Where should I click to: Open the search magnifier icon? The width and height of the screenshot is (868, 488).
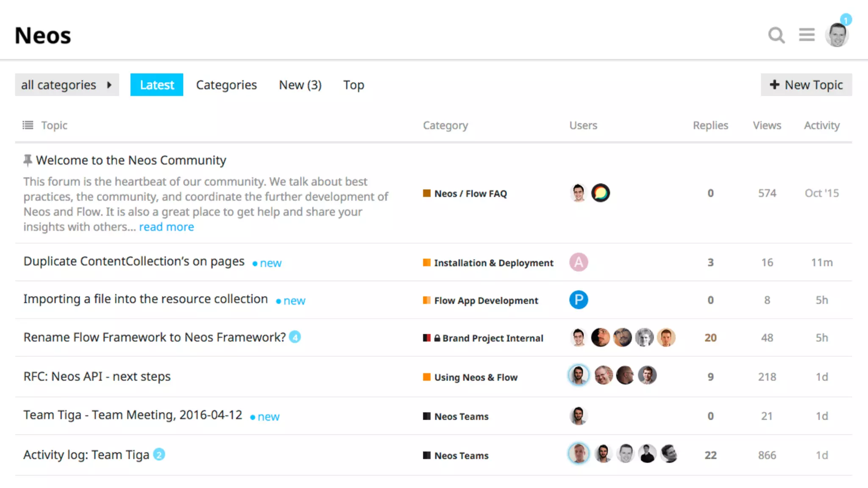click(776, 35)
